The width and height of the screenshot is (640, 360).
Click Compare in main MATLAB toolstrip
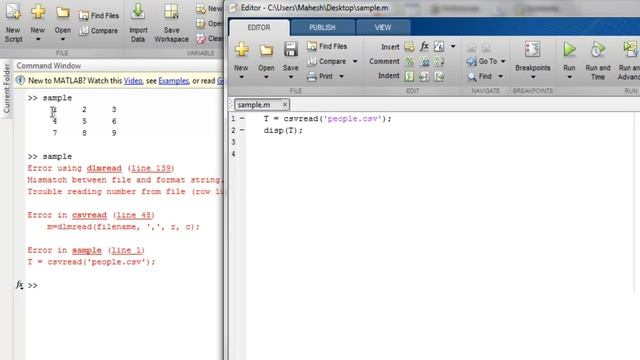[x=99, y=31]
